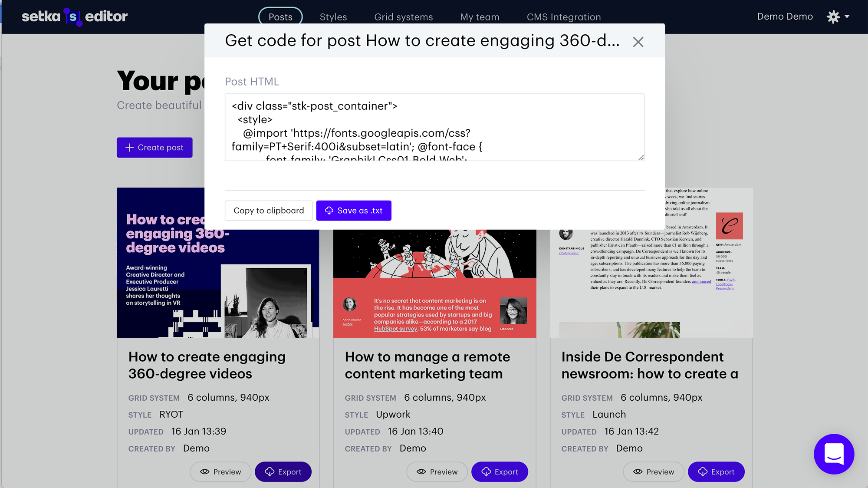Screen dimensions: 868x488
Task: Close the Get code dialog
Action: 638,42
